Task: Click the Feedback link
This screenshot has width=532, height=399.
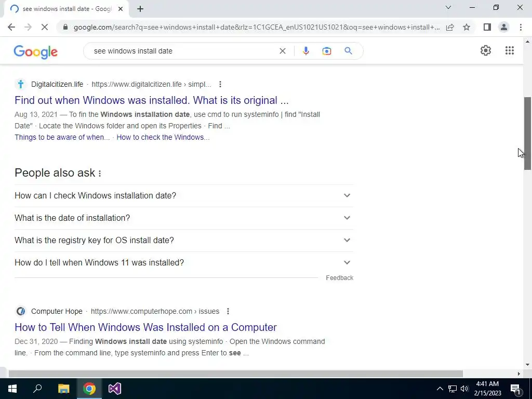Action: click(x=339, y=278)
